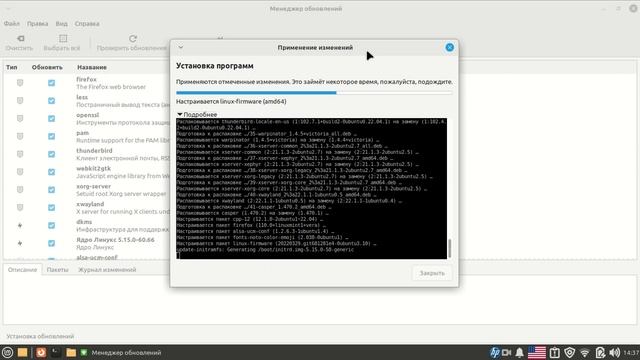Image resolution: width=640 pixels, height=360 pixels.
Task: Close the Apply Changes dialog with round button
Action: [x=449, y=47]
